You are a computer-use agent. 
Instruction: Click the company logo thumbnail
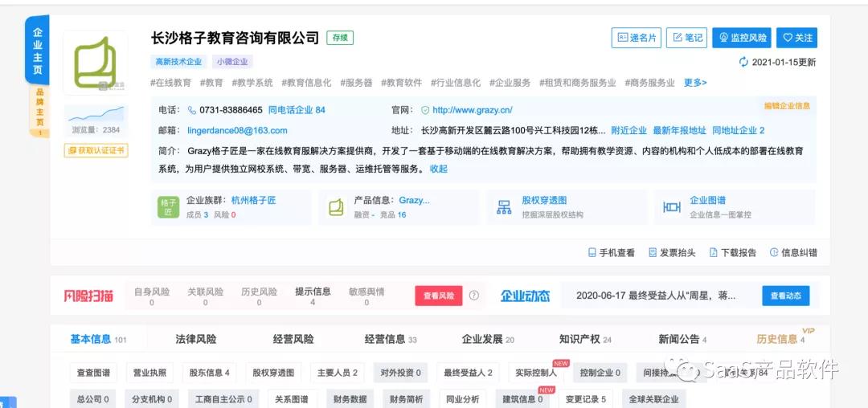tap(95, 63)
